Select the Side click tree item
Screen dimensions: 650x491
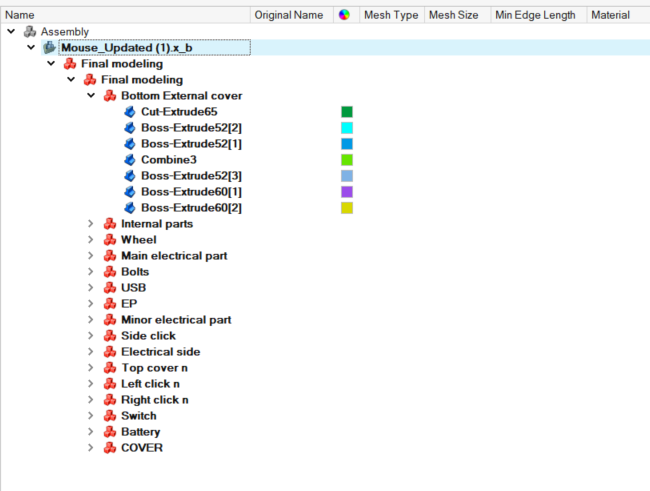tap(148, 336)
